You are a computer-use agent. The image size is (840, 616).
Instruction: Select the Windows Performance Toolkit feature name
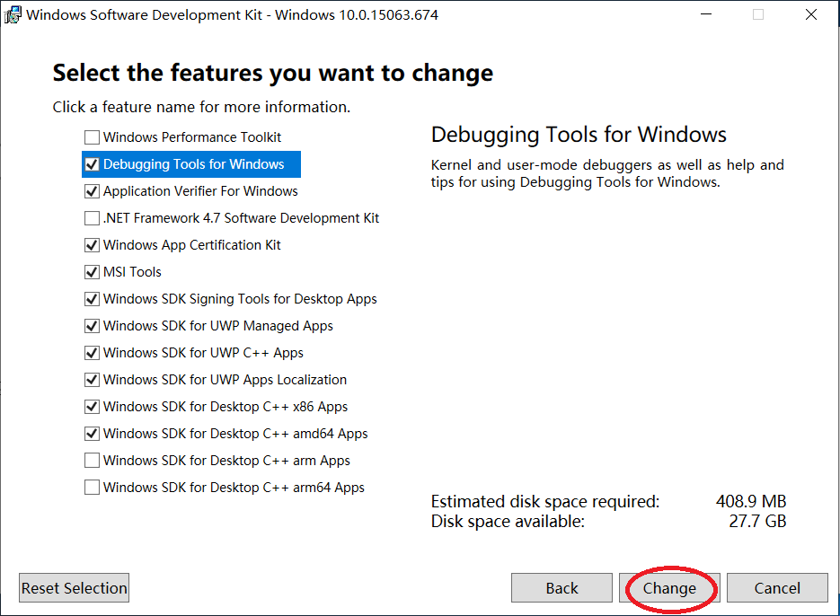click(x=192, y=137)
